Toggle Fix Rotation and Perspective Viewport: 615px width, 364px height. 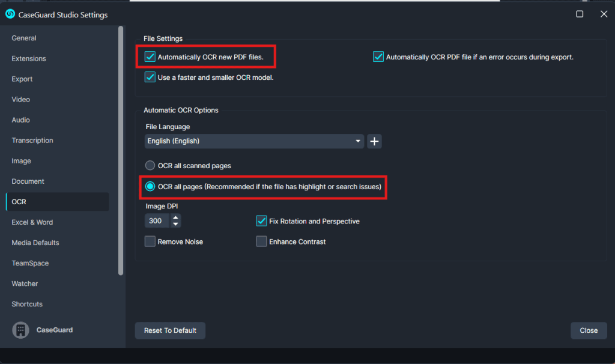point(261,221)
